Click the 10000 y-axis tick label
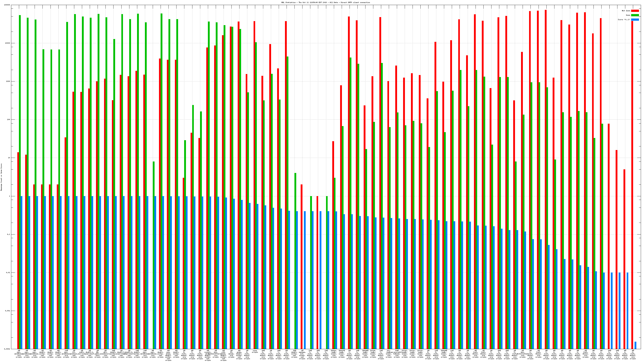 pos(7,43)
